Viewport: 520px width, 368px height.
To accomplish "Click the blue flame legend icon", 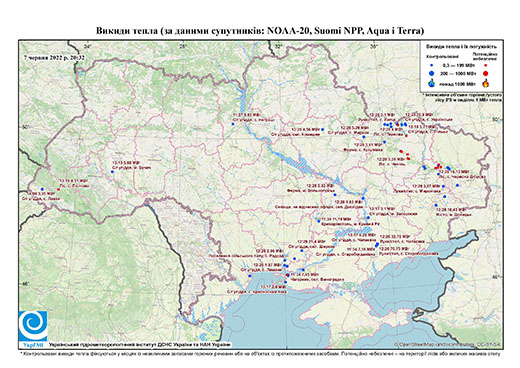I will click(x=432, y=83).
